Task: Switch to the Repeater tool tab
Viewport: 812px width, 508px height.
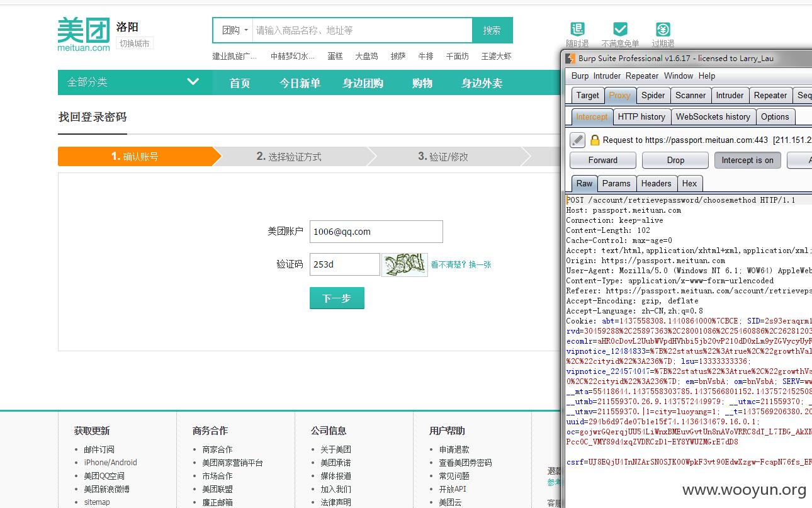Action: click(x=770, y=95)
